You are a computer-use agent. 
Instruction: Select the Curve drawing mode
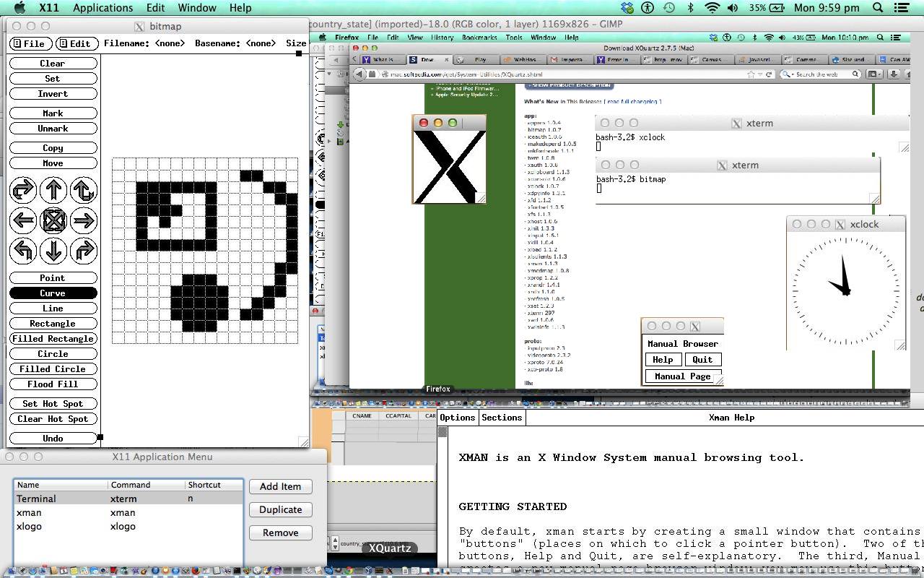pyautogui.click(x=53, y=293)
